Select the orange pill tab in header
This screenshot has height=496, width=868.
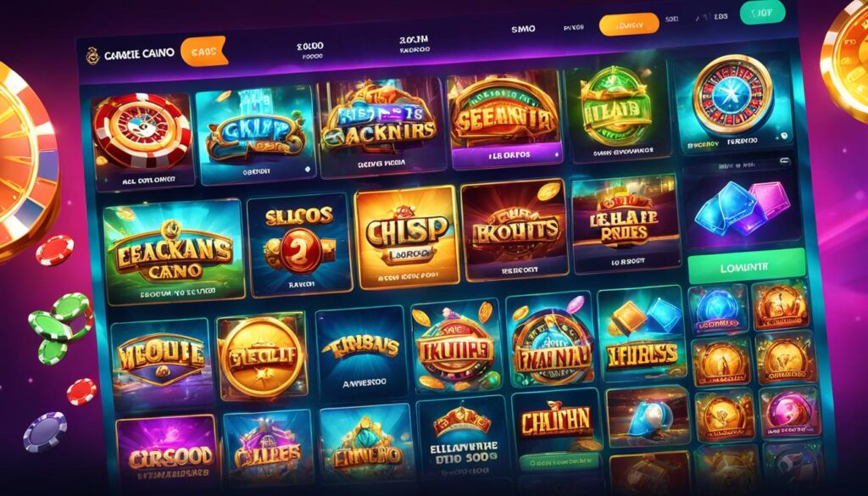coord(629,25)
